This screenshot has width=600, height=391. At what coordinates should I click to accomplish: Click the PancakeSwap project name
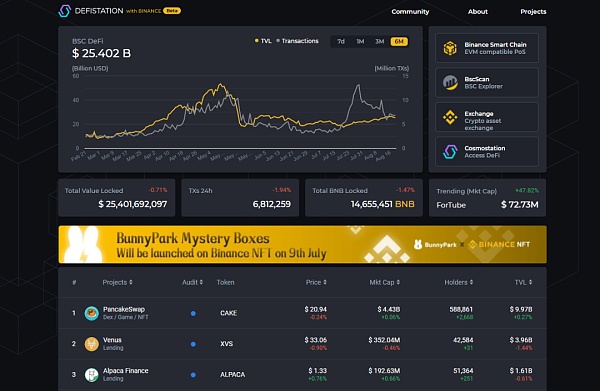(124, 309)
